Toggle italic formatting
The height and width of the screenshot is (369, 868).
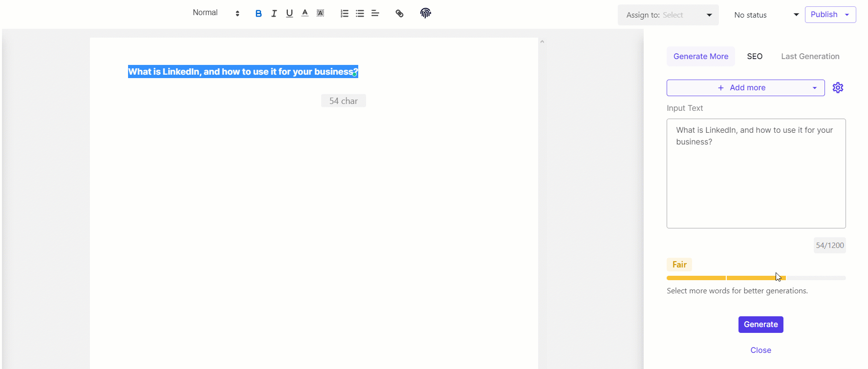[x=274, y=14]
